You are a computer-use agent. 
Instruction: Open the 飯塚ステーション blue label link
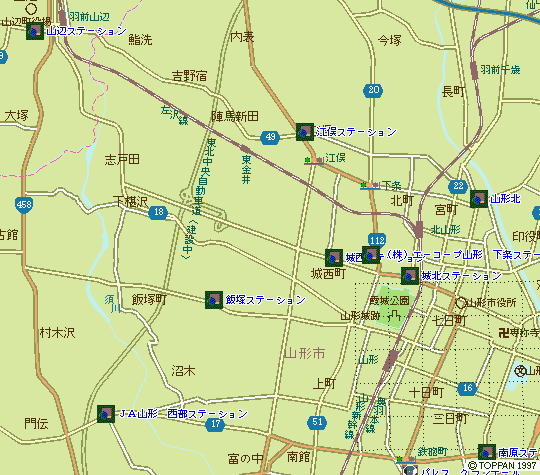pyautogui.click(x=265, y=300)
